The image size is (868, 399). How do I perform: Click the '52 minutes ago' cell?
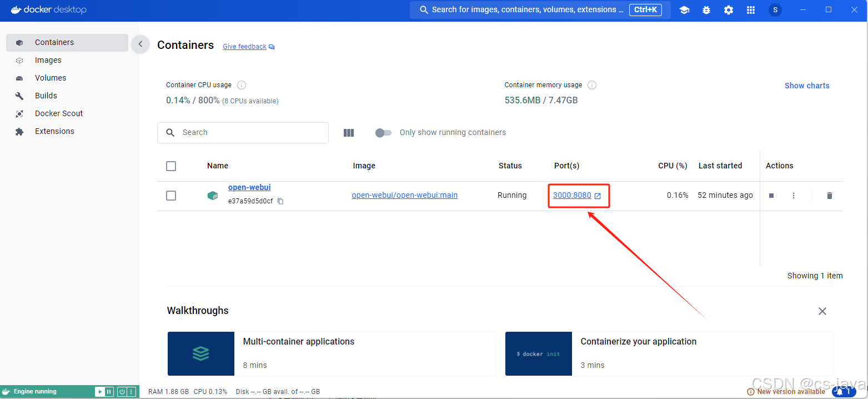click(x=725, y=195)
